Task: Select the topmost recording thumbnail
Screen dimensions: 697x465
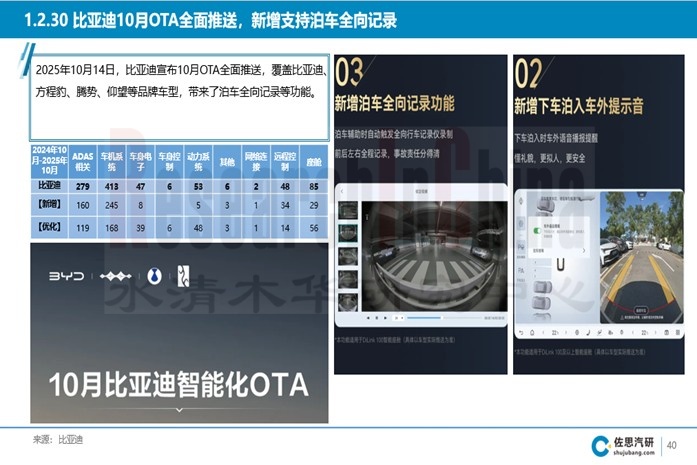Action: click(x=348, y=211)
